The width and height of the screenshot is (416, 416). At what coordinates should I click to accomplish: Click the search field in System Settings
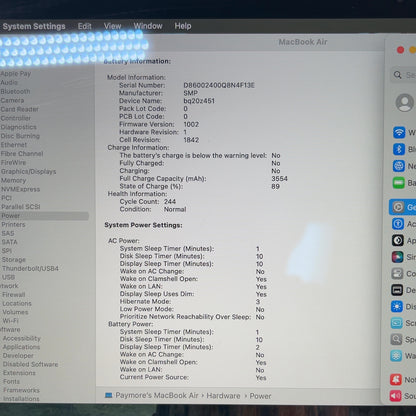(403, 75)
